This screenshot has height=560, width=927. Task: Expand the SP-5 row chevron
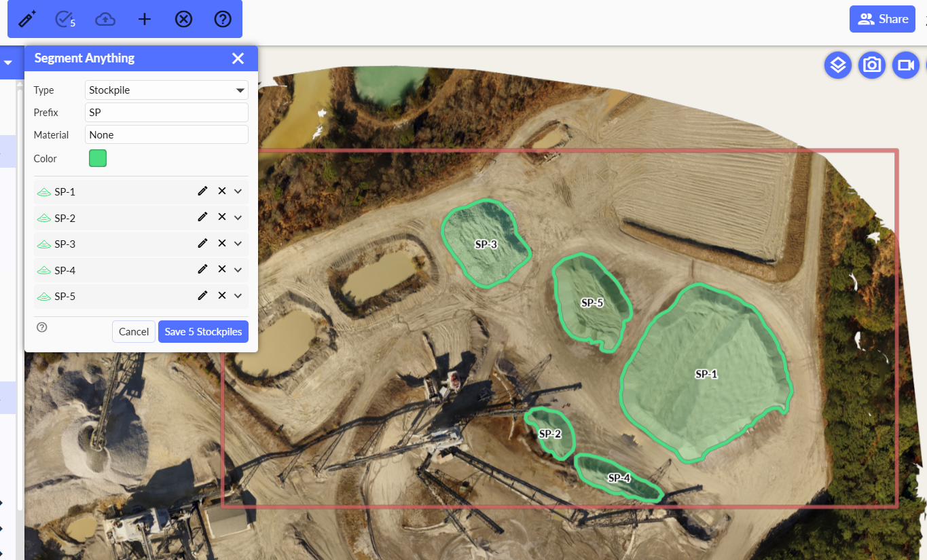click(x=238, y=296)
